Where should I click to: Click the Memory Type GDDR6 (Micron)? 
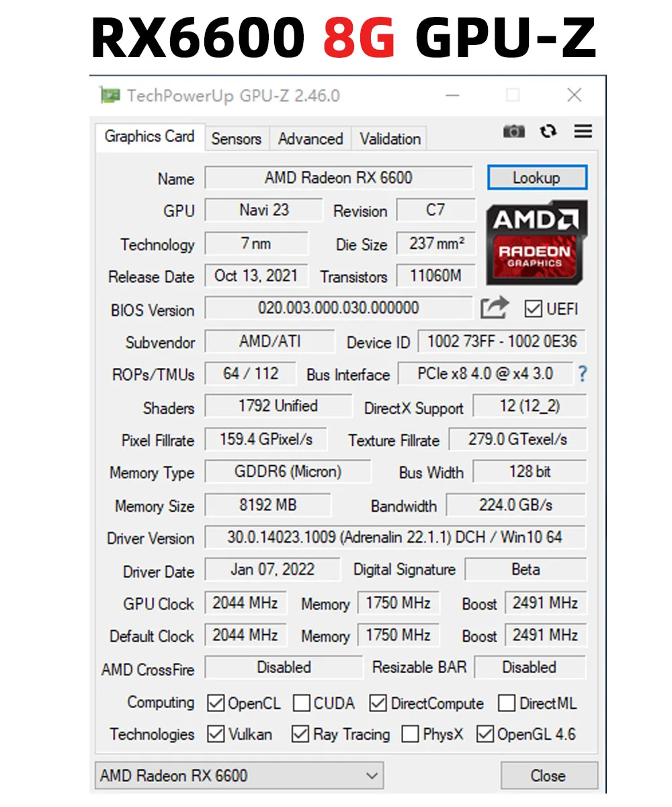pyautogui.click(x=288, y=472)
